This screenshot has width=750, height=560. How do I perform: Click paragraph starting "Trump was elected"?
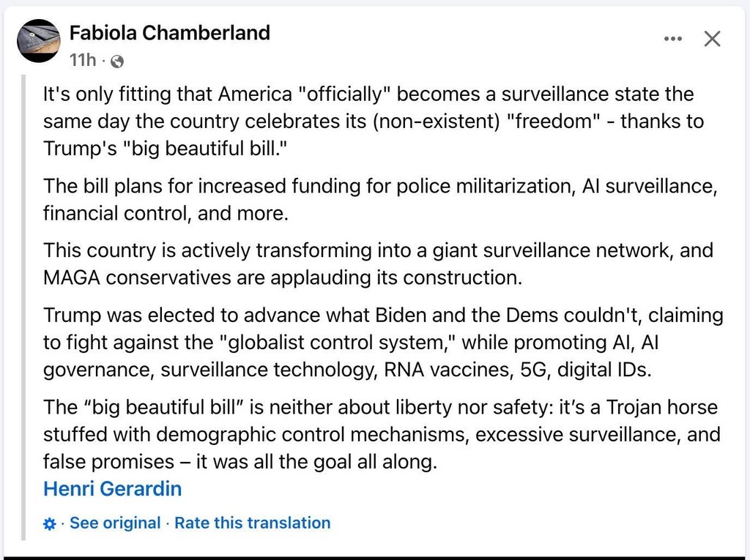pyautogui.click(x=382, y=343)
